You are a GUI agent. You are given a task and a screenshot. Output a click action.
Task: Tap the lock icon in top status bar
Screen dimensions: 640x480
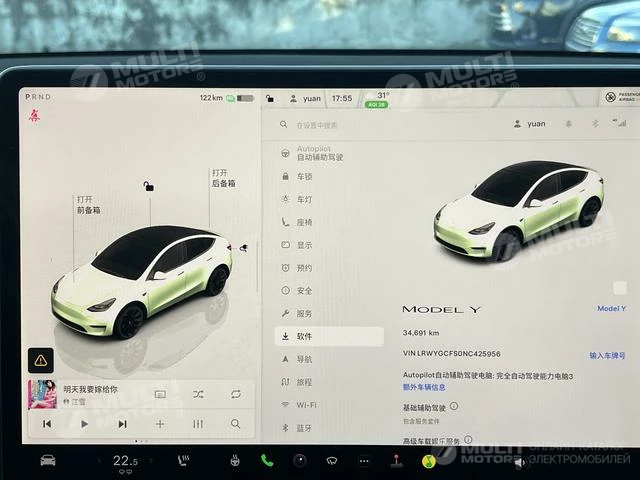coord(270,98)
